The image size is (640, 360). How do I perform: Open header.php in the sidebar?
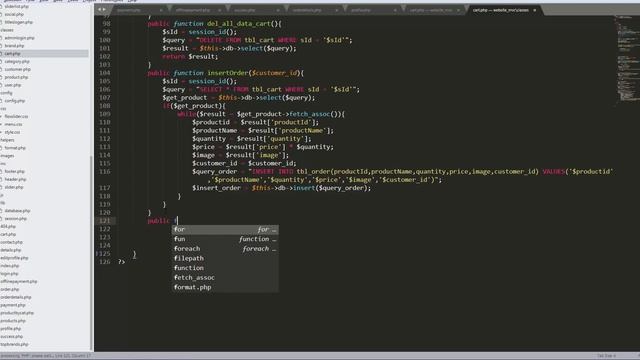pos(16,179)
